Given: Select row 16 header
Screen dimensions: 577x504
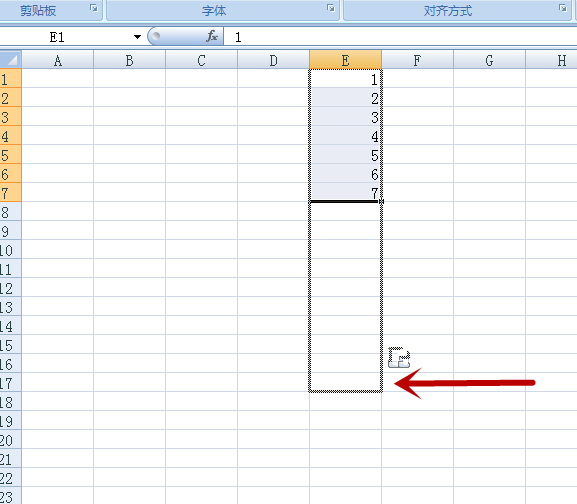Looking at the screenshot, I should 11,363.
